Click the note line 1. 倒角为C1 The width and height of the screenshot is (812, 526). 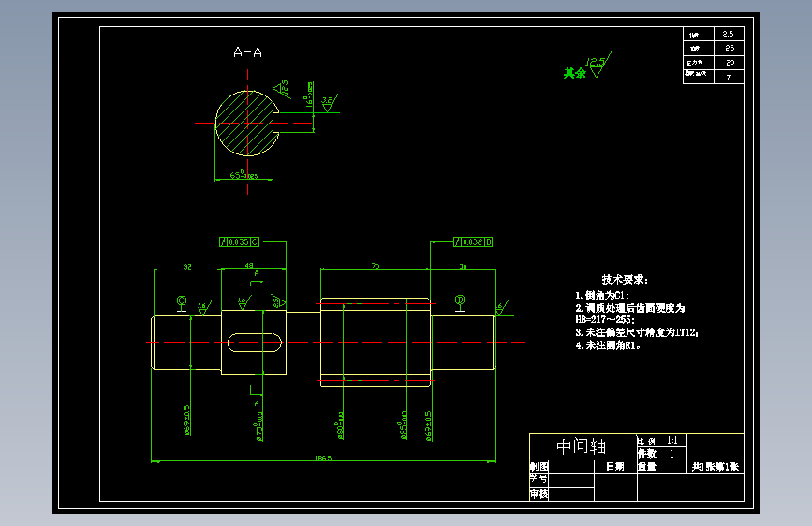(x=602, y=295)
